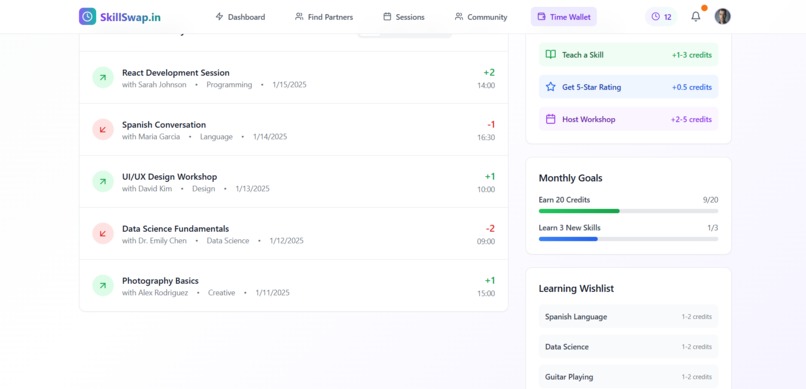Open Data Science wishlist item

click(628, 347)
